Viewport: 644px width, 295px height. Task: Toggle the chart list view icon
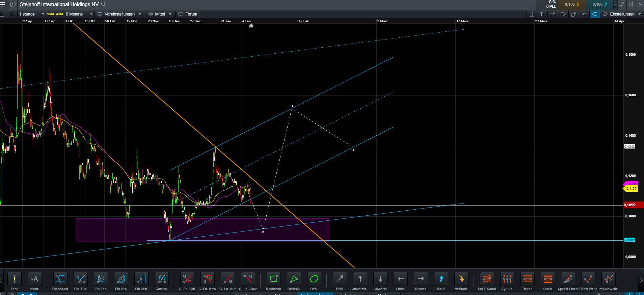click(2, 14)
